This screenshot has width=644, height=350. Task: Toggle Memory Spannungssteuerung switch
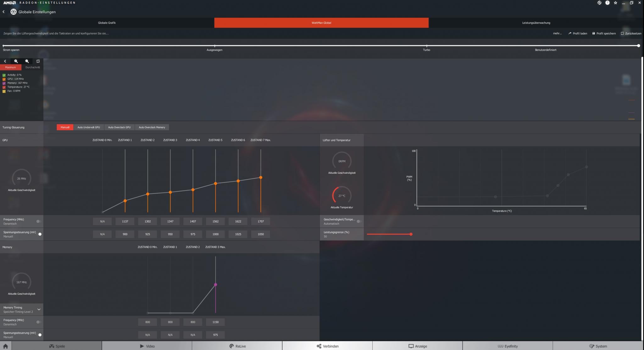tap(40, 335)
